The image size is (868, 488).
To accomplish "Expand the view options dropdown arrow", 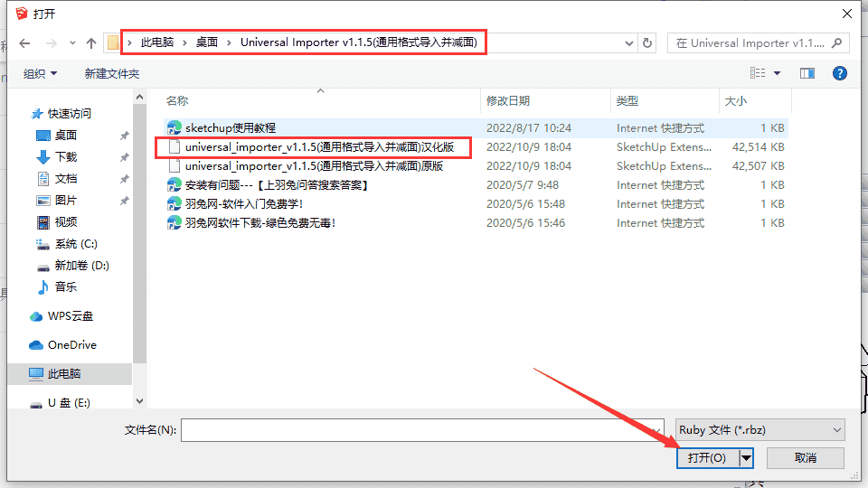I will [778, 73].
